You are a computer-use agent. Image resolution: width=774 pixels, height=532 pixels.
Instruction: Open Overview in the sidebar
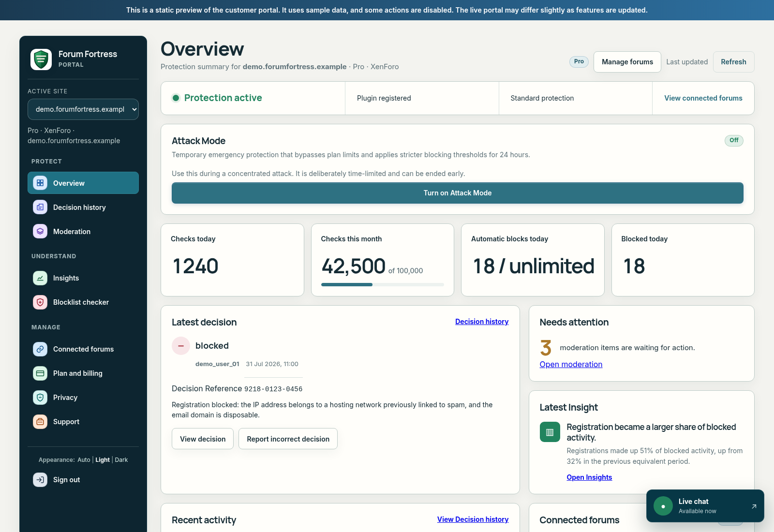click(83, 183)
